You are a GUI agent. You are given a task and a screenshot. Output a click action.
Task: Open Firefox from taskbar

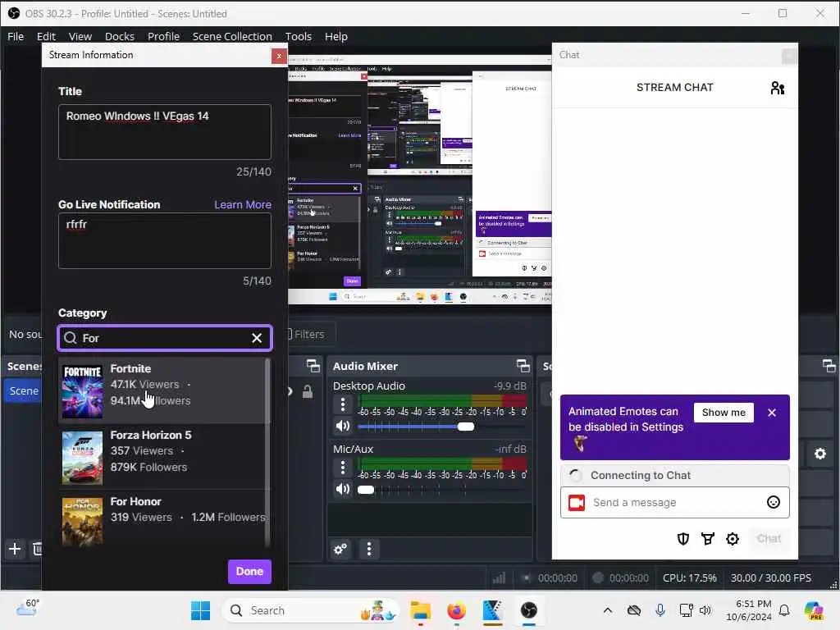pos(456,610)
